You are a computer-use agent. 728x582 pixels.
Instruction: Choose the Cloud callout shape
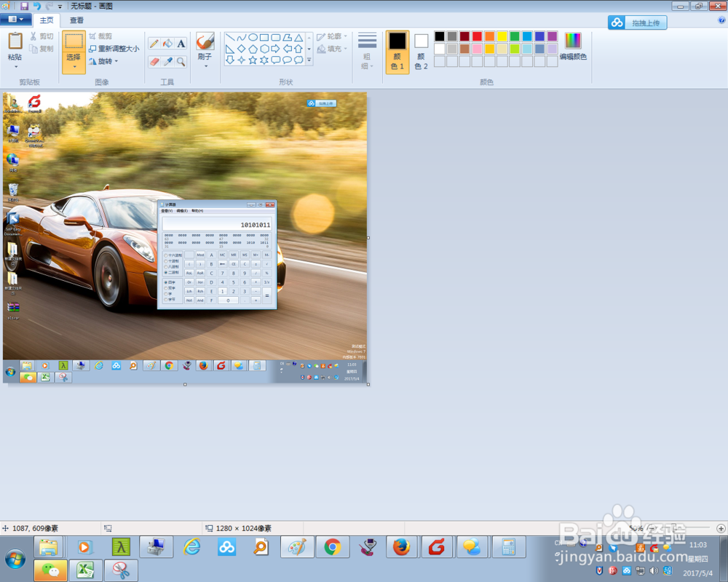click(x=298, y=60)
